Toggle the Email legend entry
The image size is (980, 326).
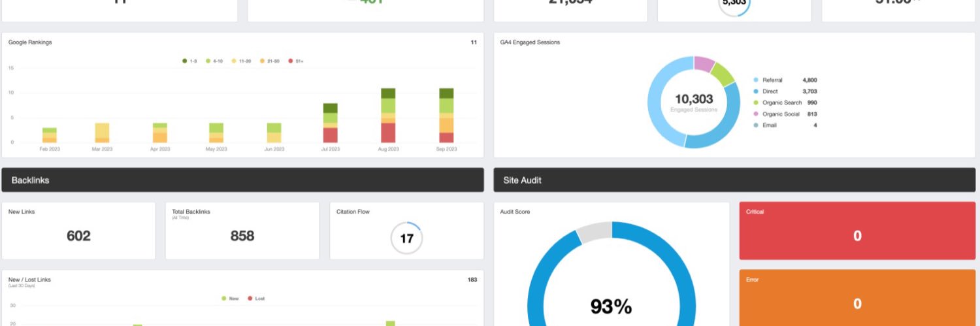click(x=765, y=125)
